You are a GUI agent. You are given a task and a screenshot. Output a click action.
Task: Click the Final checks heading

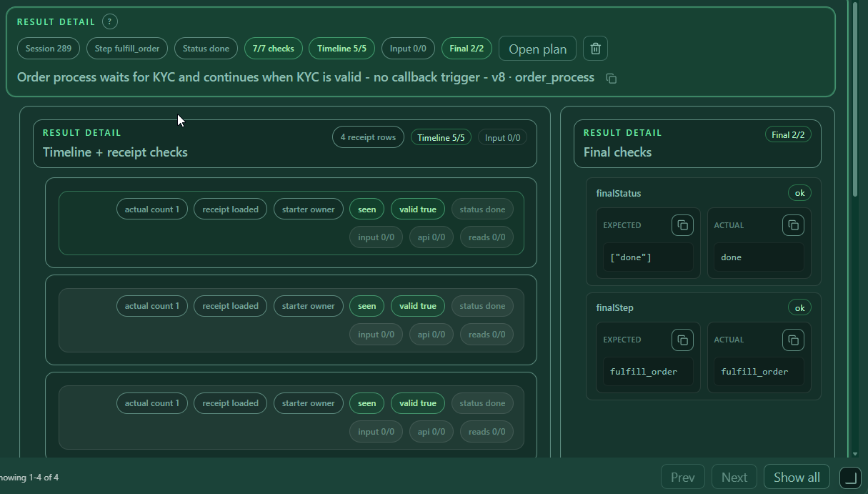pyautogui.click(x=617, y=152)
